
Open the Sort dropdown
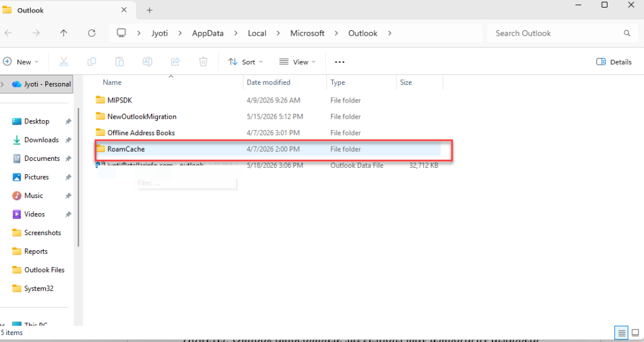coord(246,62)
